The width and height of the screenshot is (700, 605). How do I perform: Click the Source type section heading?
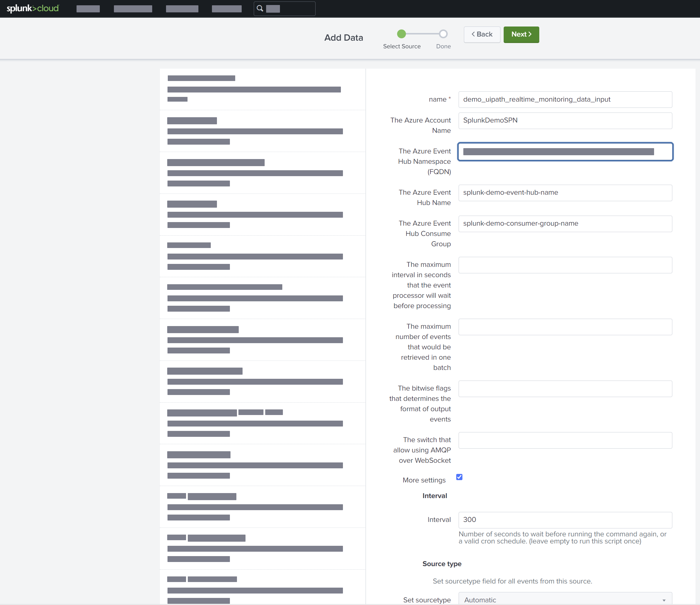click(x=442, y=564)
